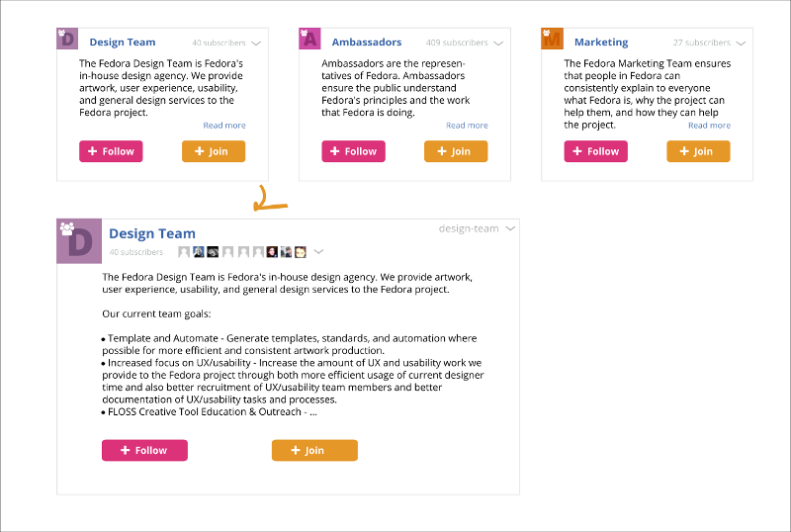
Task: Click the orange M Marketing group icon
Action: [552, 39]
